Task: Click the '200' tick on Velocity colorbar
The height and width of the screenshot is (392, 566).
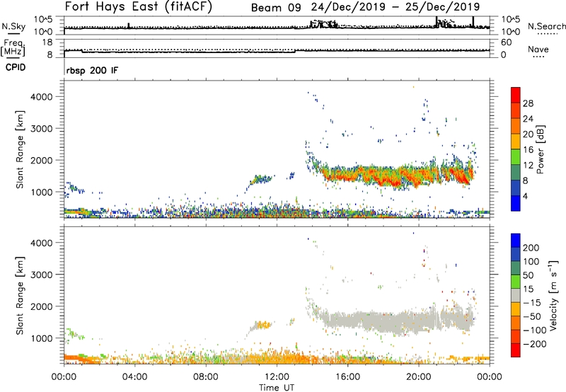Action: click(531, 248)
